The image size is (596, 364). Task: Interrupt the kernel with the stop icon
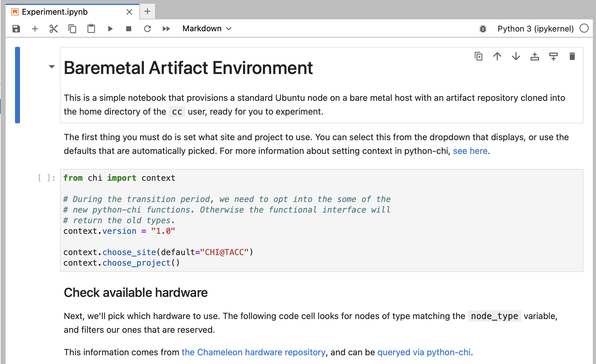(x=129, y=29)
